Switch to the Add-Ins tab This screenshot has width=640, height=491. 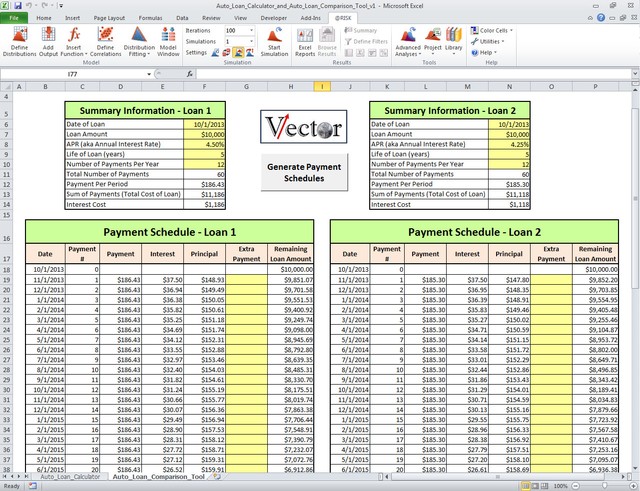(311, 18)
